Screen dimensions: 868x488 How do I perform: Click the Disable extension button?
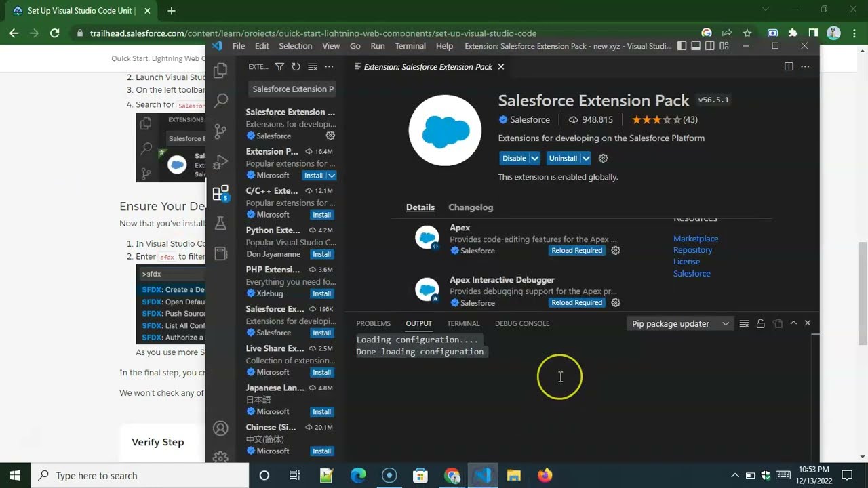coord(514,158)
